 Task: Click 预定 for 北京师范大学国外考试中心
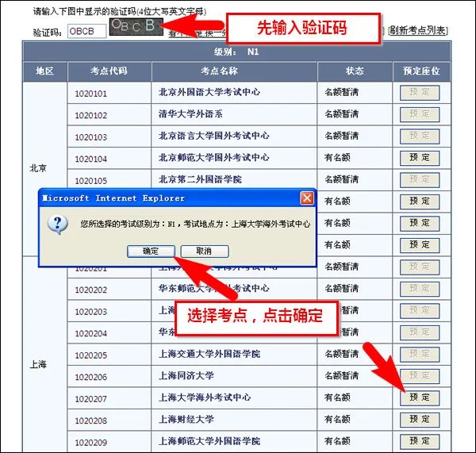[x=420, y=158]
